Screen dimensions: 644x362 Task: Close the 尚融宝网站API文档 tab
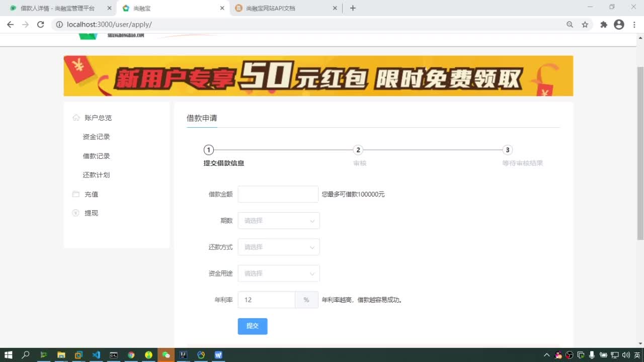point(335,8)
